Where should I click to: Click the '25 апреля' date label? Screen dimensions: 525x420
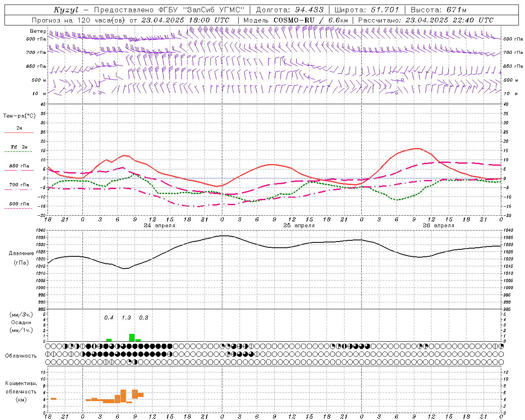(299, 226)
